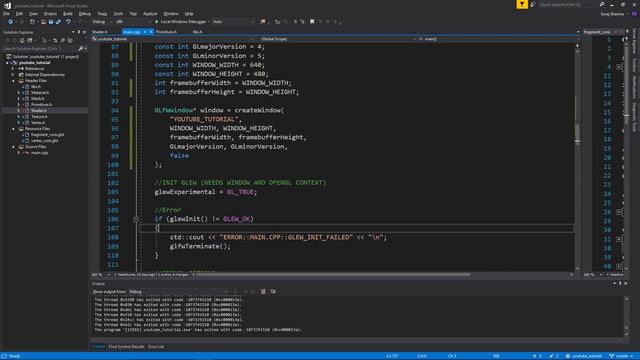The image size is (640, 360).
Task: Collapse the Header Files folder
Action: click(13, 81)
